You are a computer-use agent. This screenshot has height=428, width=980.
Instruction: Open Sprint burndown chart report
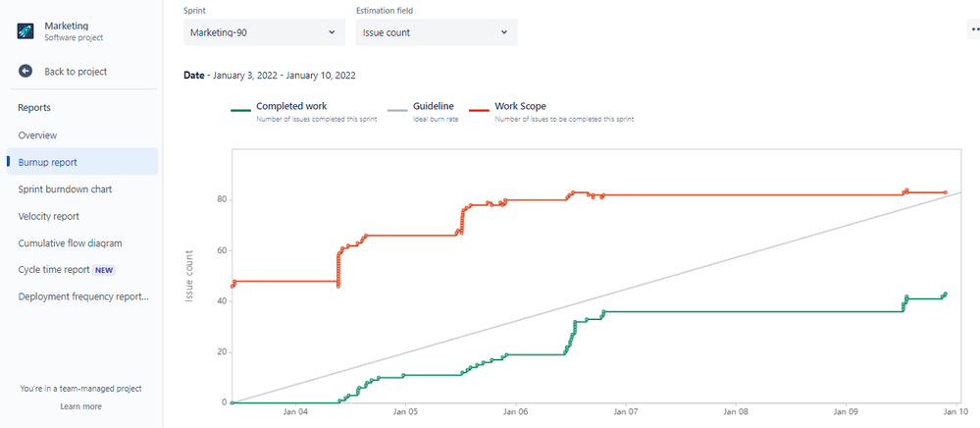tap(65, 188)
